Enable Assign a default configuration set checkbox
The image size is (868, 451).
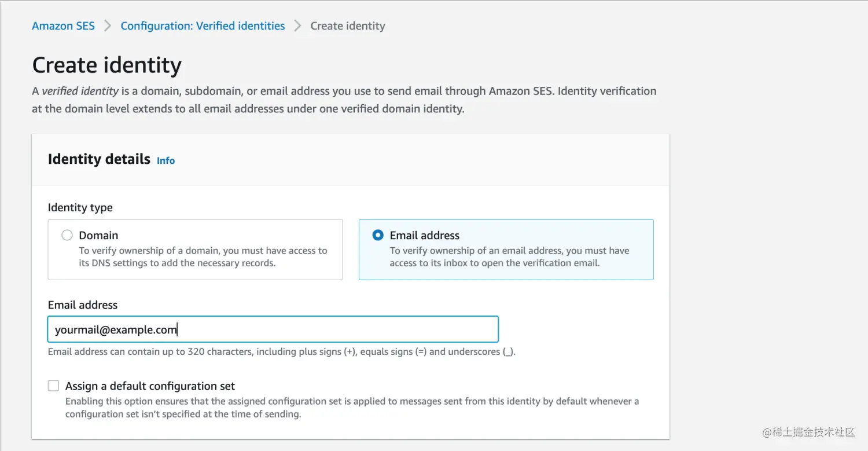(54, 386)
